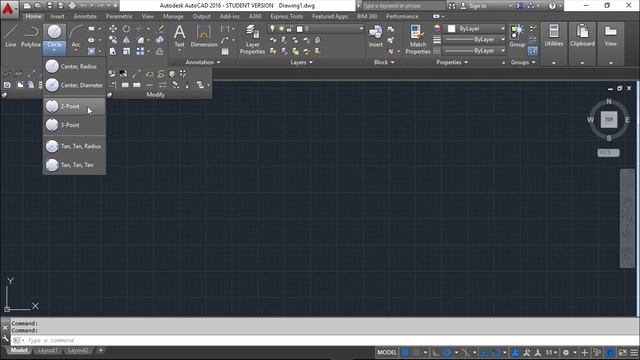Screen dimensions: 640x360
Task: Choose 3-Point circle option
Action: 74,125
